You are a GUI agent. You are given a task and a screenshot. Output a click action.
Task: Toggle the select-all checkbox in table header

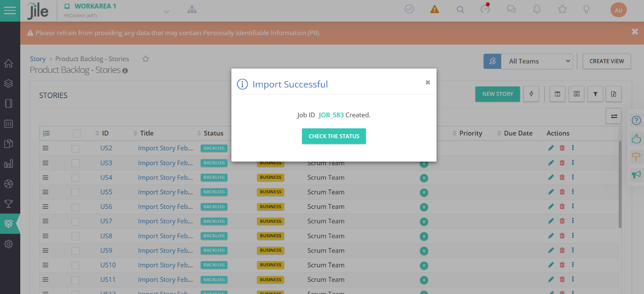(x=77, y=133)
